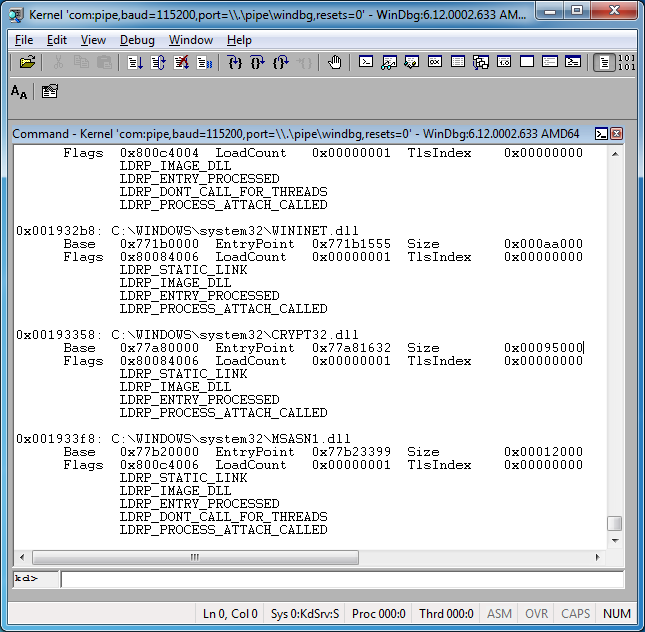This screenshot has width=645, height=632.
Task: Focus the kd> command input field
Action: [x=342, y=579]
